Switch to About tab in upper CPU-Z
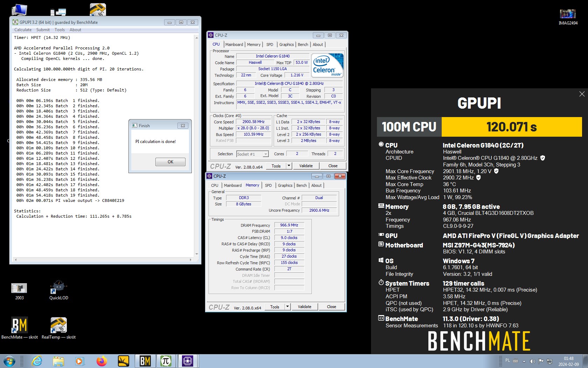This screenshot has width=588, height=368. (x=318, y=45)
